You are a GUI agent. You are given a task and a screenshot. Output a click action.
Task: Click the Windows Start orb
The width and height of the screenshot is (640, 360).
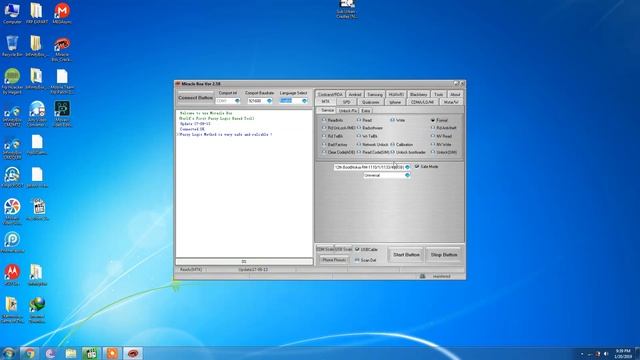(x=8, y=353)
